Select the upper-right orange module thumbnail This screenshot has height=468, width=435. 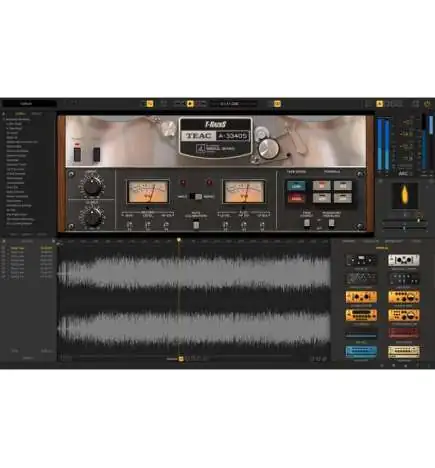coord(404,297)
